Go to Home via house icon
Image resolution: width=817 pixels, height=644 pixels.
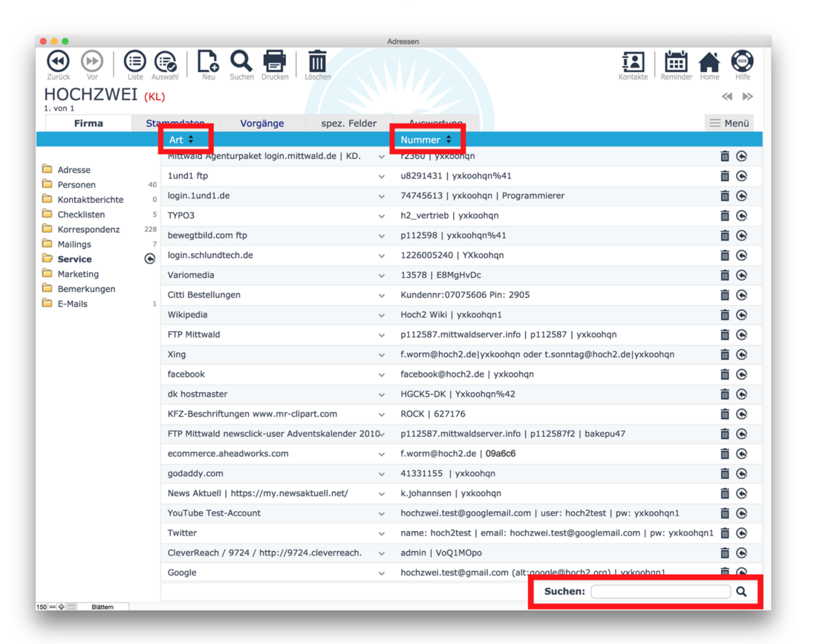(x=709, y=62)
